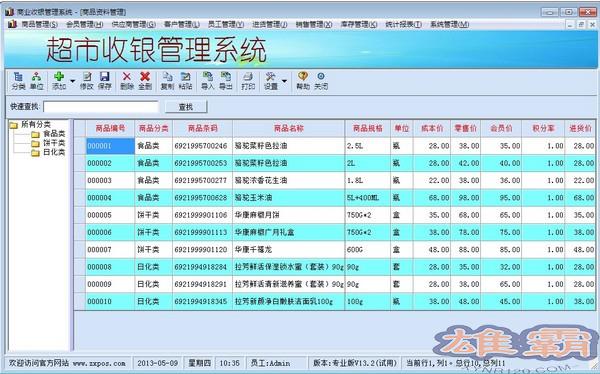Sort by 商品名称 column header

(289, 129)
